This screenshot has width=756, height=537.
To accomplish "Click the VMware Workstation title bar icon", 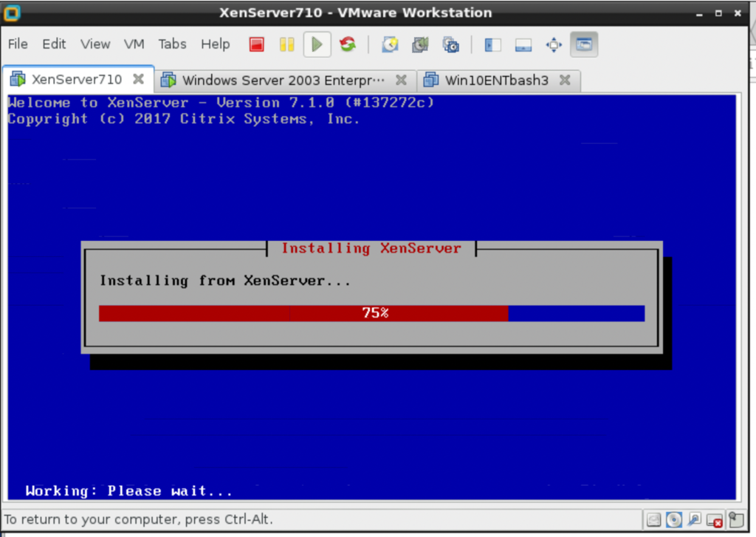I will [12, 13].
